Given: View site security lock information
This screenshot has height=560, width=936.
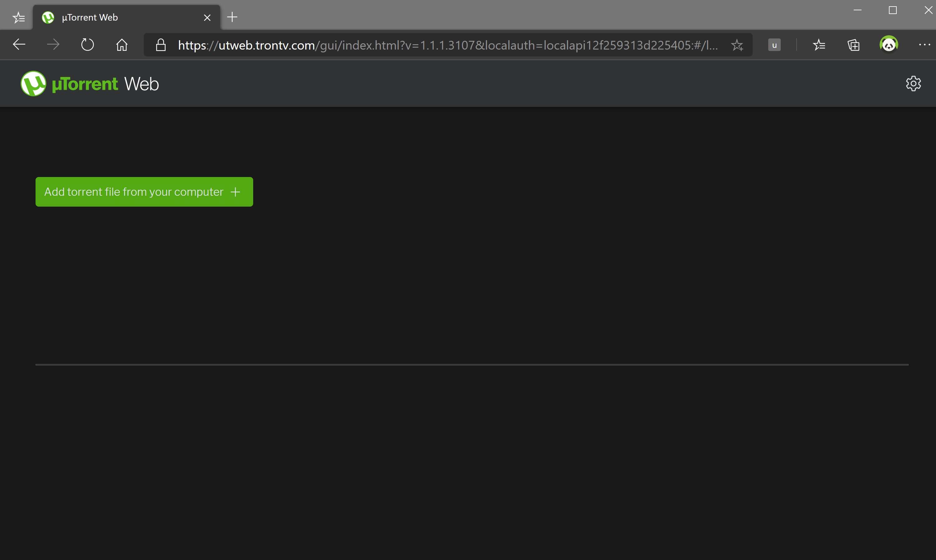Looking at the screenshot, I should (x=161, y=45).
